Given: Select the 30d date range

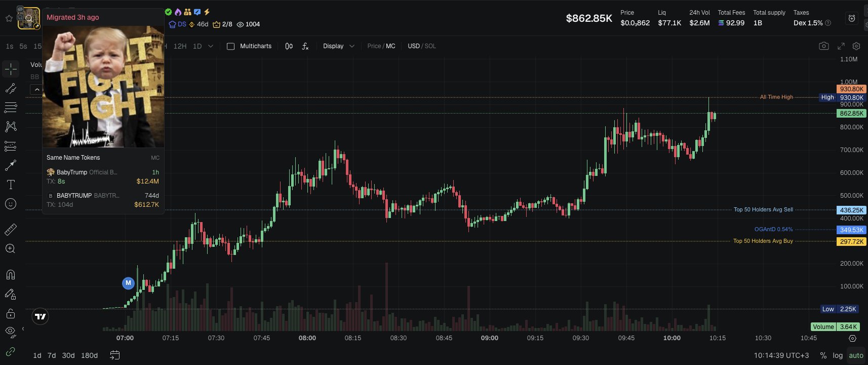Looking at the screenshot, I should coord(68,355).
